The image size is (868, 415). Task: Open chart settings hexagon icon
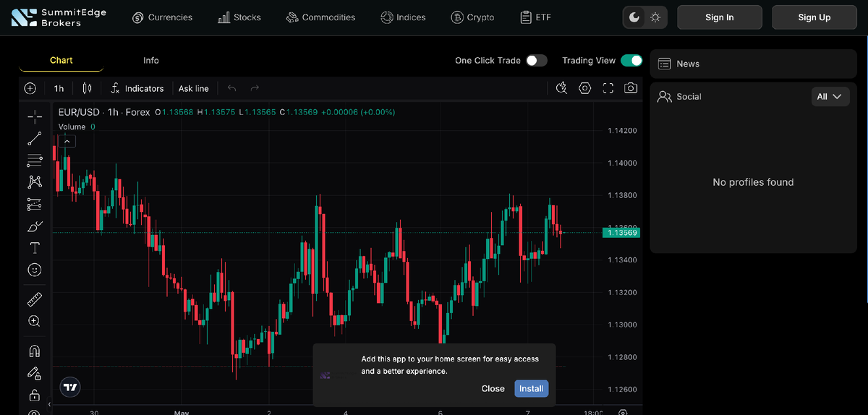pos(584,88)
